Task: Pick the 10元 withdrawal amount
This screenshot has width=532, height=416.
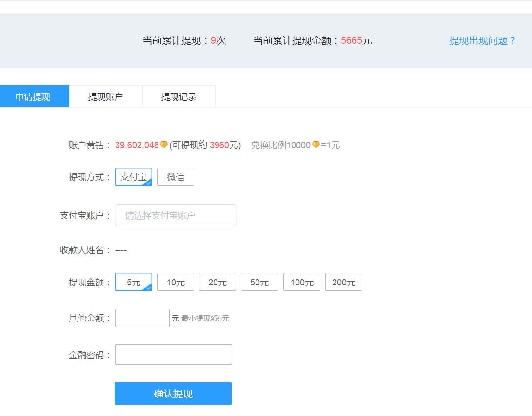Action: tap(176, 282)
